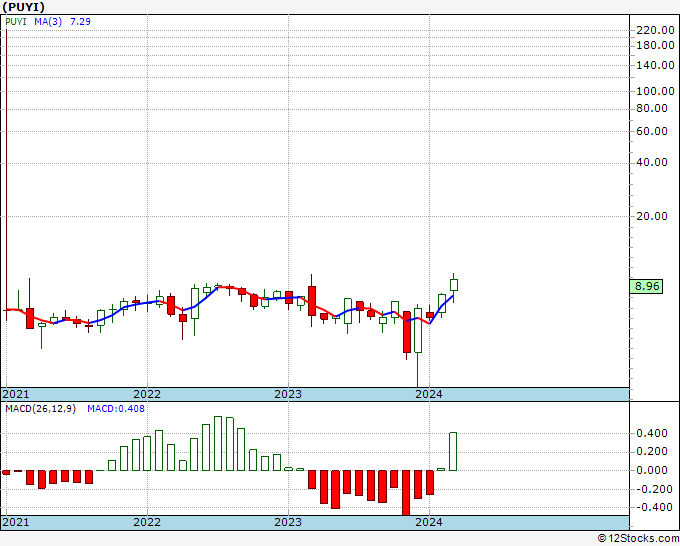Click the 7.29 moving average value
680x546 pixels.
coord(80,21)
